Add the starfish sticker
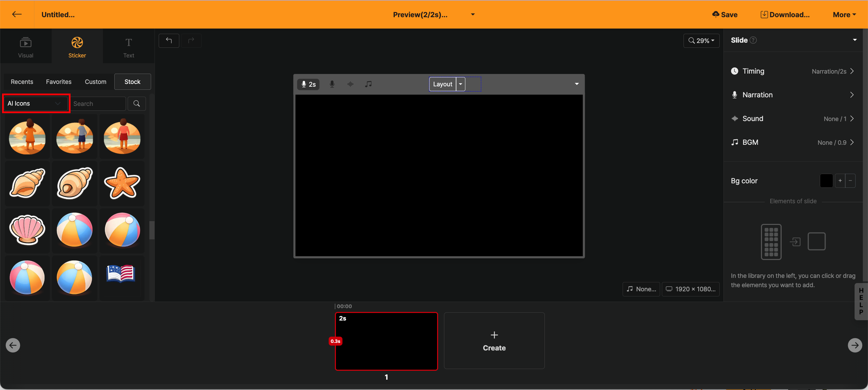The height and width of the screenshot is (390, 868). tap(122, 183)
